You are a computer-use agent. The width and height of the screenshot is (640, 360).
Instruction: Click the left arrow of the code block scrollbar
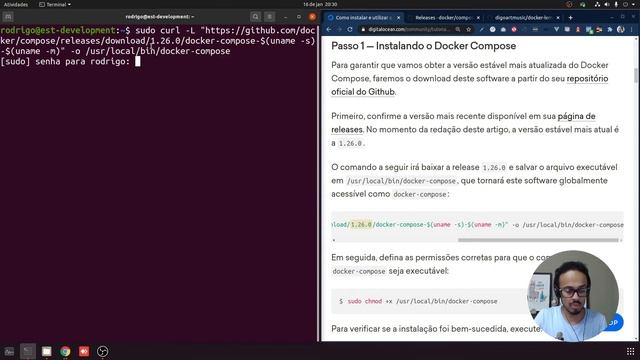click(334, 240)
